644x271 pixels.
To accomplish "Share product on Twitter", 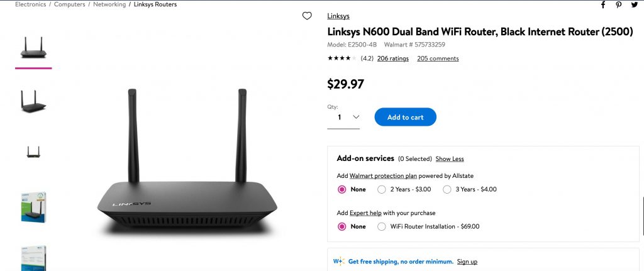I will 634,4.
